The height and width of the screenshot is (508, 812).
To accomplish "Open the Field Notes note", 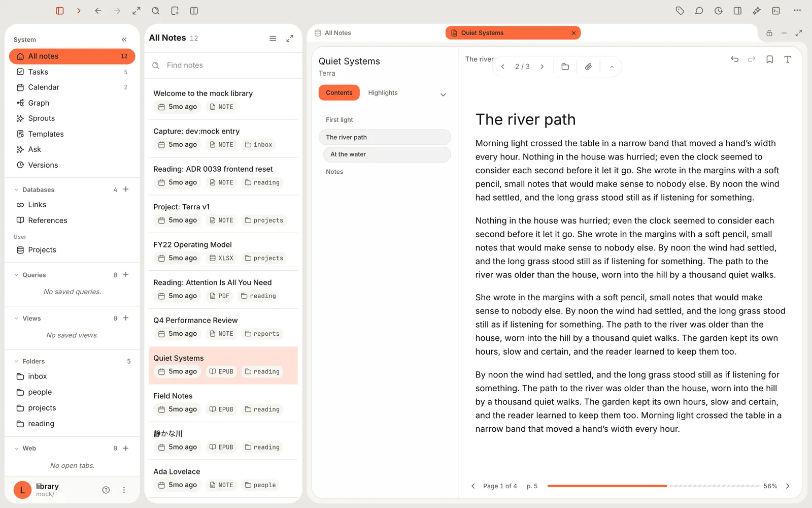I will pyautogui.click(x=223, y=403).
